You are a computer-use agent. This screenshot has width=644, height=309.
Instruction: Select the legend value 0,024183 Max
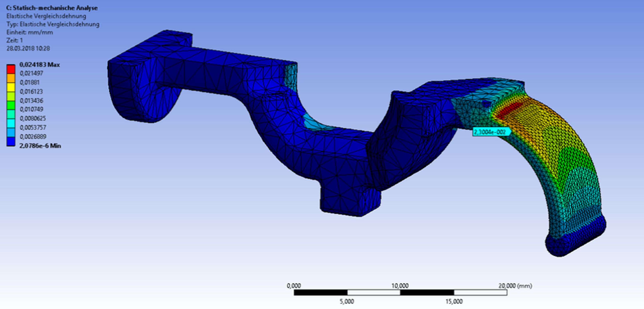pyautogui.click(x=40, y=65)
